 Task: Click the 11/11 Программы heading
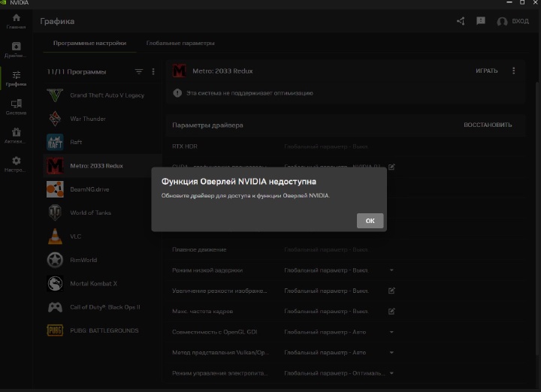point(76,71)
